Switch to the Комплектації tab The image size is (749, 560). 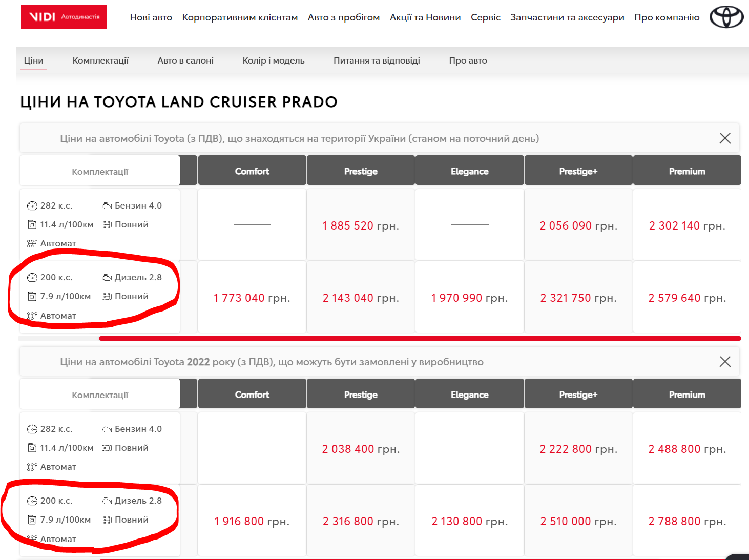click(x=100, y=60)
